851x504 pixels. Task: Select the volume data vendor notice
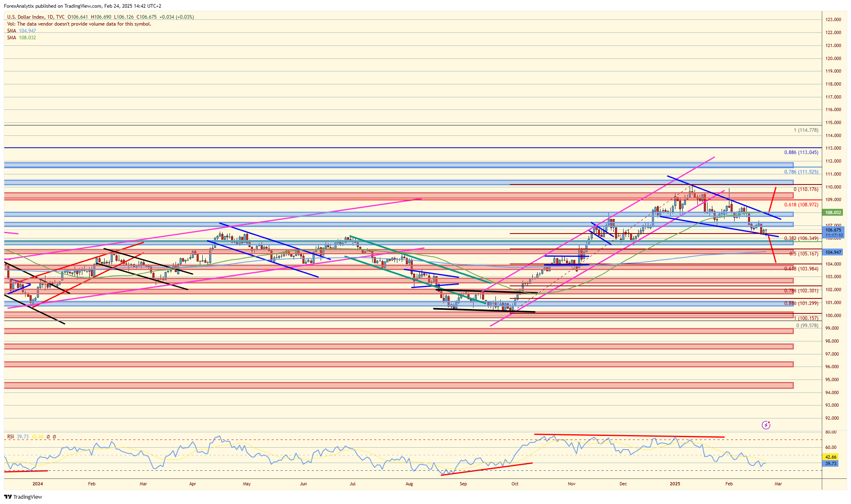[x=79, y=24]
